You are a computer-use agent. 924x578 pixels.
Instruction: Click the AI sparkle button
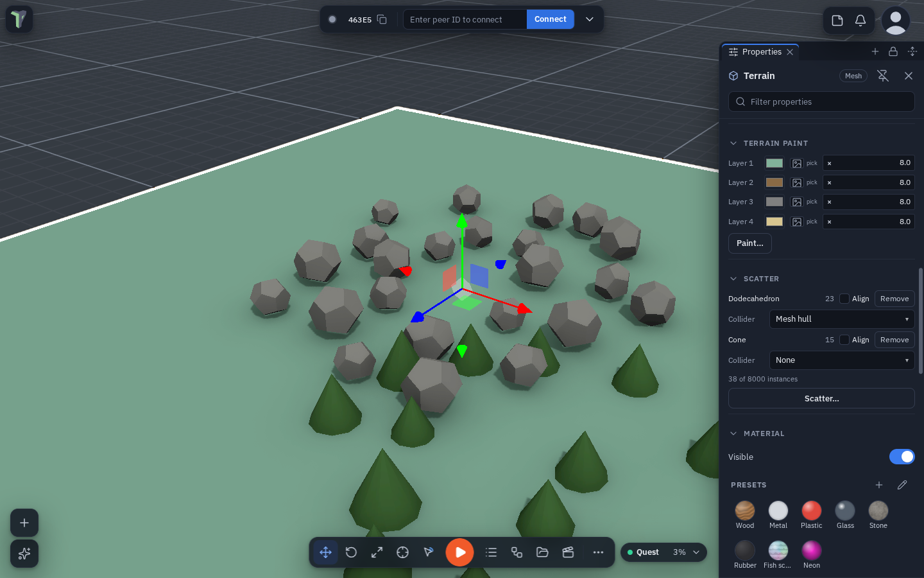coord(24,554)
